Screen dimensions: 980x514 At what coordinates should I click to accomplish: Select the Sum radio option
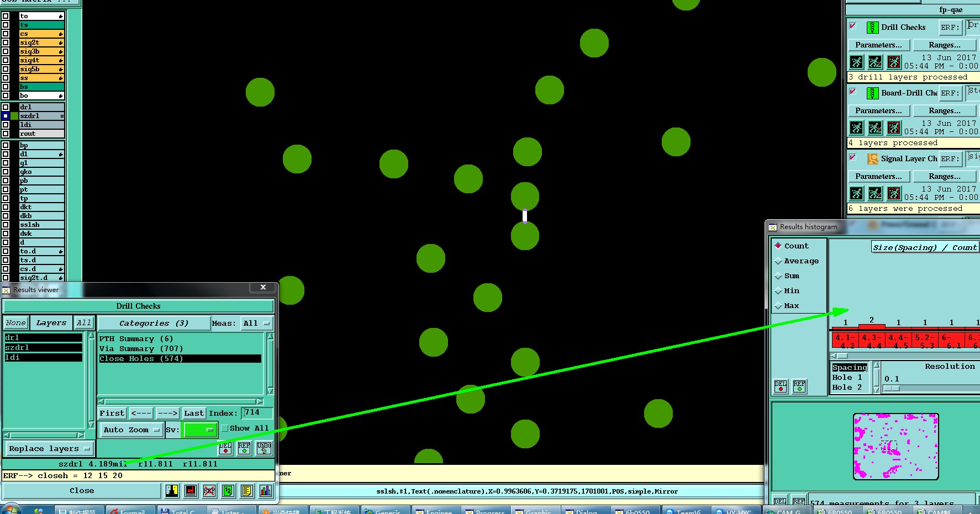778,275
